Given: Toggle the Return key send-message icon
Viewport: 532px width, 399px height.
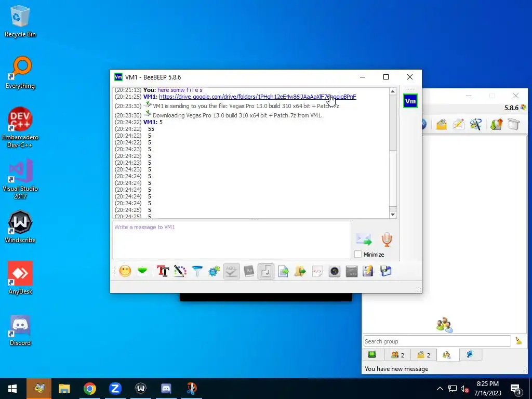Looking at the screenshot, I should tap(266, 271).
